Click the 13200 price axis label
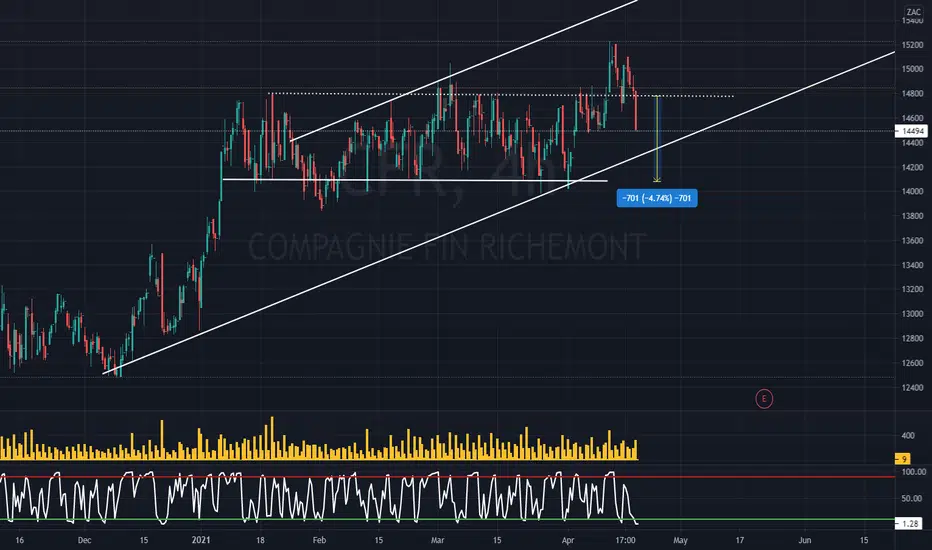The width and height of the screenshot is (932, 550). 912,290
